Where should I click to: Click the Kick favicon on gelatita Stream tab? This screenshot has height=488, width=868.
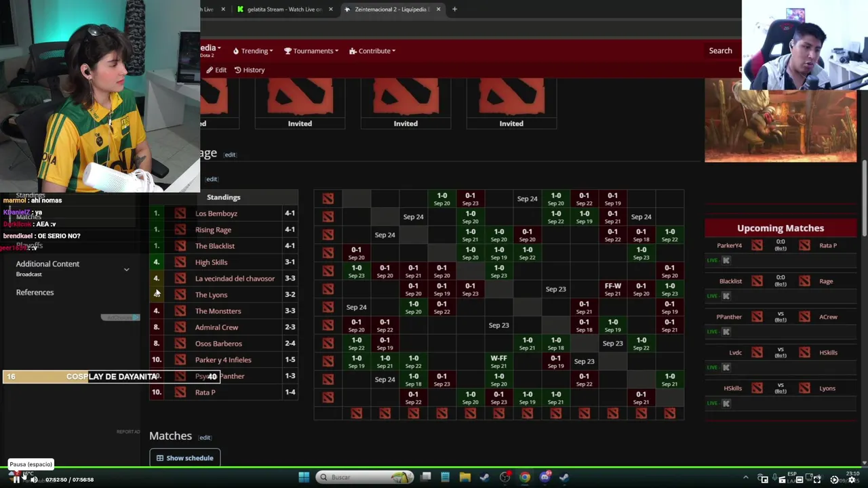[x=240, y=9]
